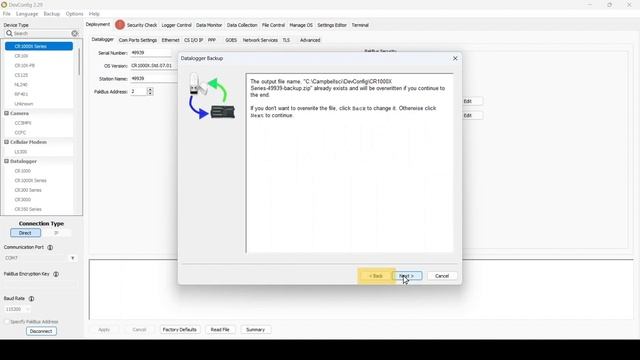Switch to the File Control tab
The width and height of the screenshot is (640, 360).
[x=273, y=25]
